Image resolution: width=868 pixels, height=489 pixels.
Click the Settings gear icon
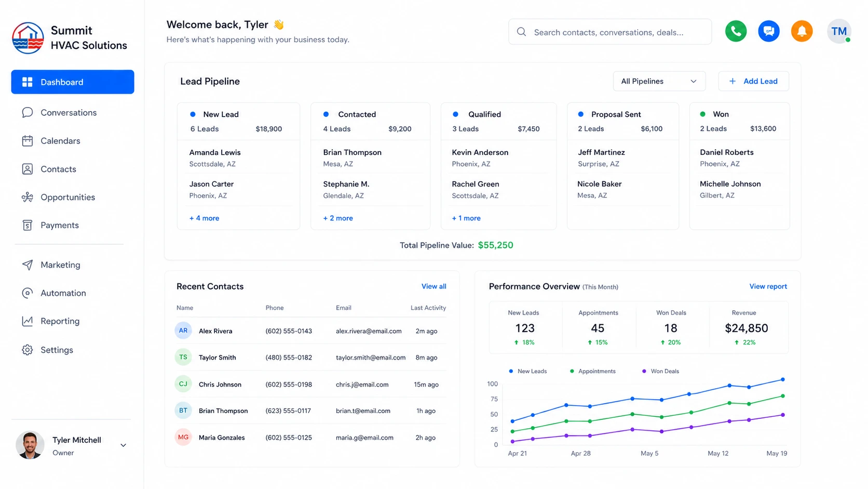pyautogui.click(x=28, y=350)
